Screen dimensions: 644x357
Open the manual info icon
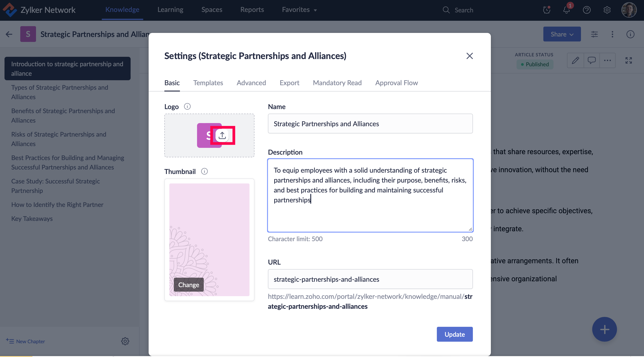pyautogui.click(x=630, y=34)
